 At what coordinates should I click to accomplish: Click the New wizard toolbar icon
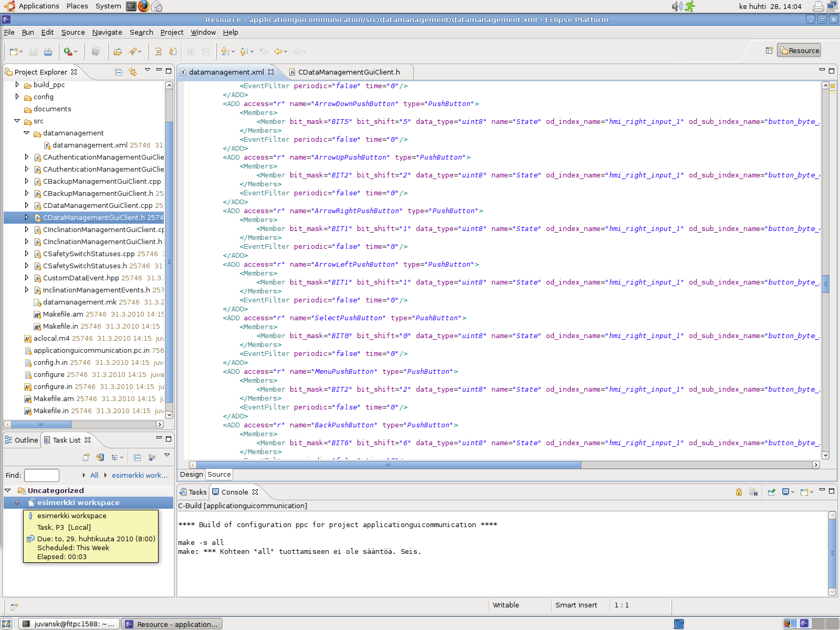14,51
